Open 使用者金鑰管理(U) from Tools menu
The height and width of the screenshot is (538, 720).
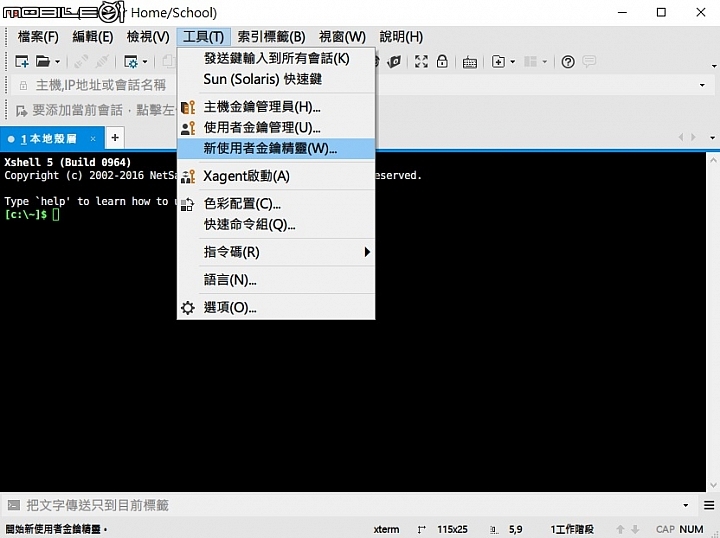point(276,128)
